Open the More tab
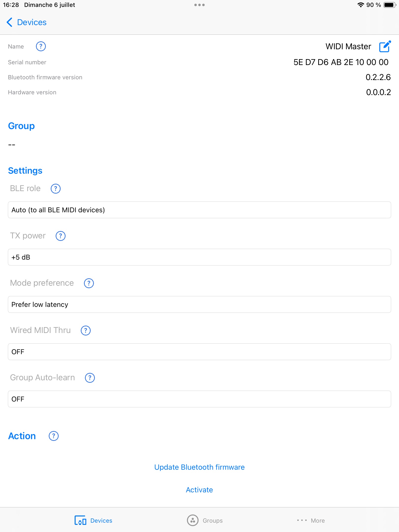Viewport: 399px width, 532px height. (x=311, y=520)
